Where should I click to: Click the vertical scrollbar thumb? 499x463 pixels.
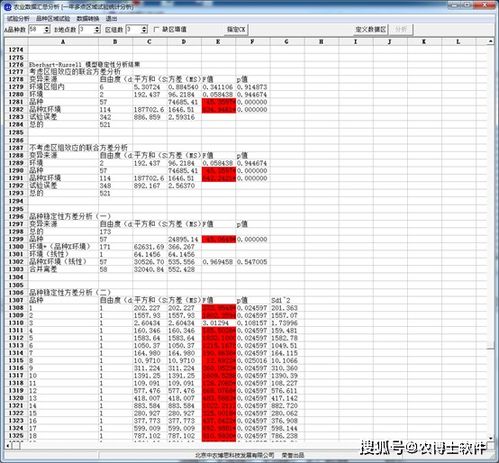tap(490, 346)
